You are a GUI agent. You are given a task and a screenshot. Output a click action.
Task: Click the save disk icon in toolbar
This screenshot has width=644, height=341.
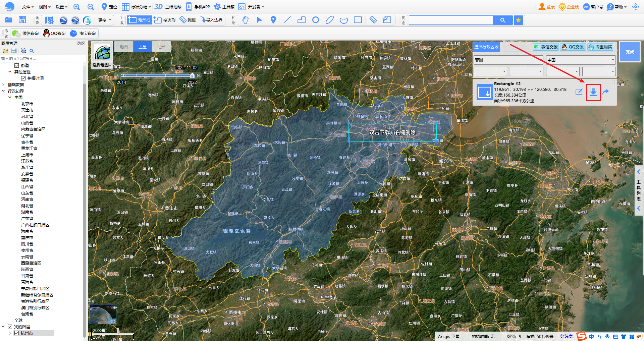(x=22, y=20)
